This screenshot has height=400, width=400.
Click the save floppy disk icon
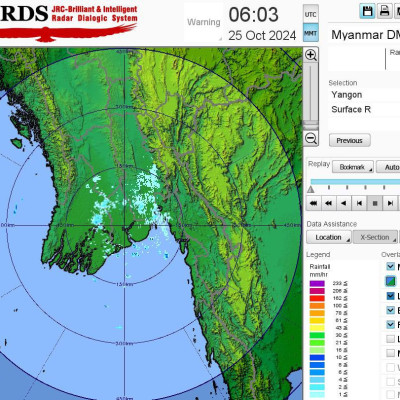coord(367,11)
